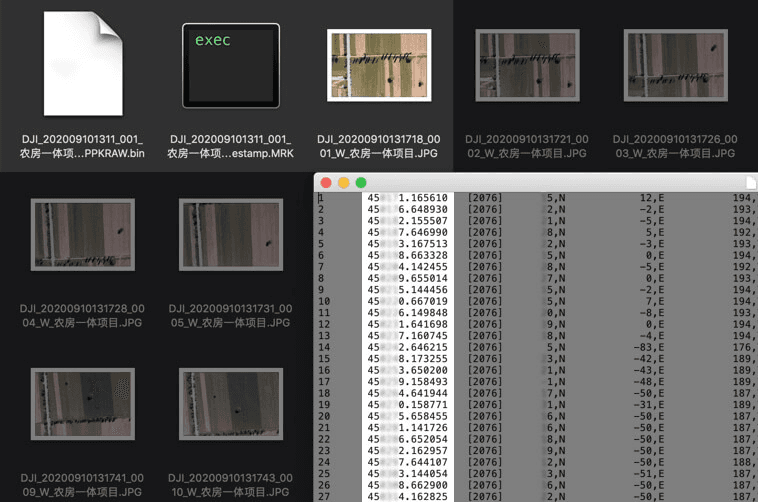Click the PPKRAW.bin filename label
The height and width of the screenshot is (502, 758).
(x=82, y=147)
